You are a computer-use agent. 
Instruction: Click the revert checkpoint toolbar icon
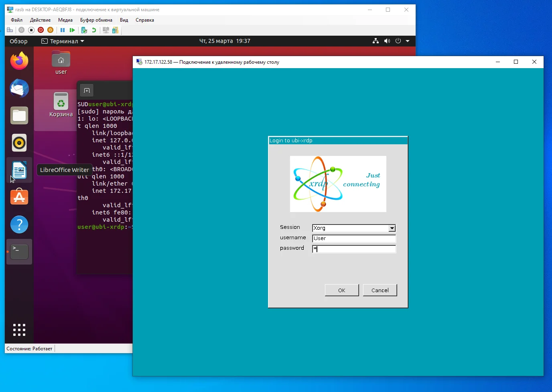coord(94,30)
